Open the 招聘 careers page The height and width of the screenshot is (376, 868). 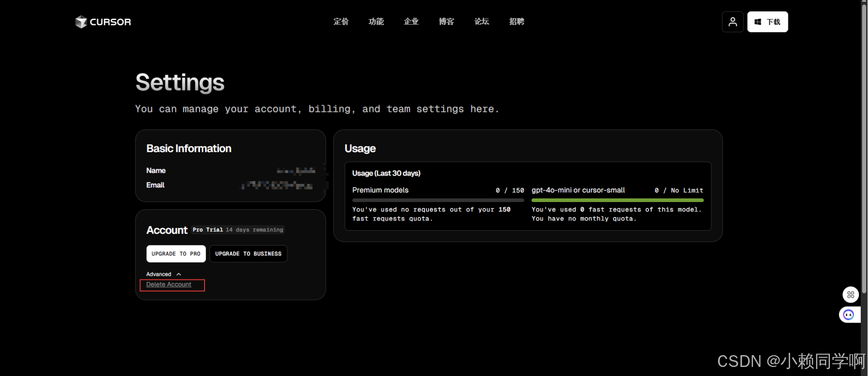coord(517,21)
